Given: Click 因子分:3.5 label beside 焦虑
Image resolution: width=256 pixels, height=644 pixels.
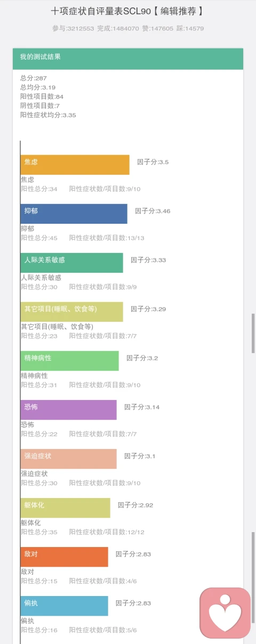Looking at the screenshot, I should pos(153,162).
